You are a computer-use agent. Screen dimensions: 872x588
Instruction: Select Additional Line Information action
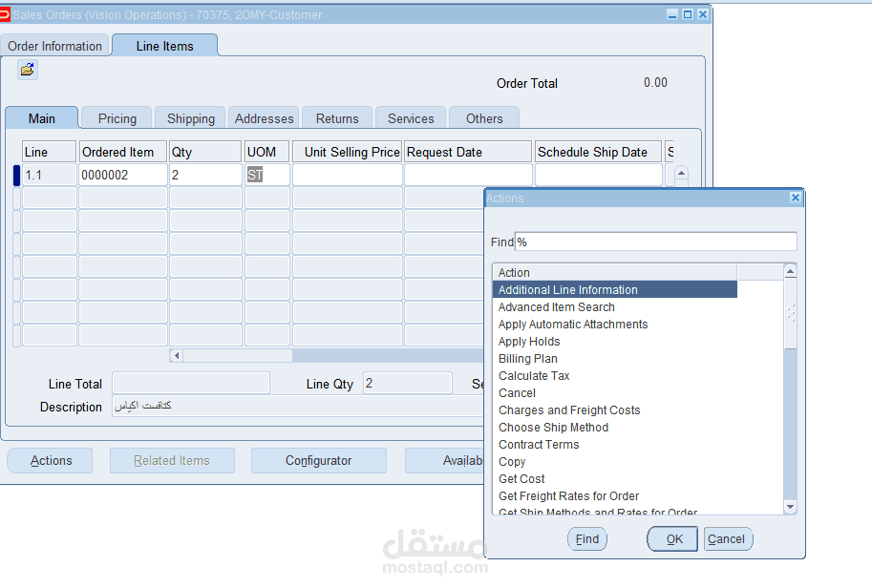614,289
